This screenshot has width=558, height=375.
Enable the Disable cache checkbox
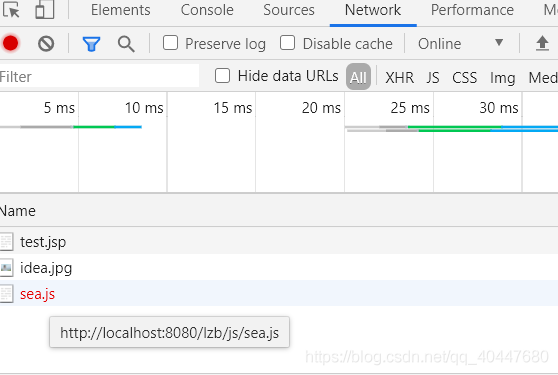[x=288, y=43]
